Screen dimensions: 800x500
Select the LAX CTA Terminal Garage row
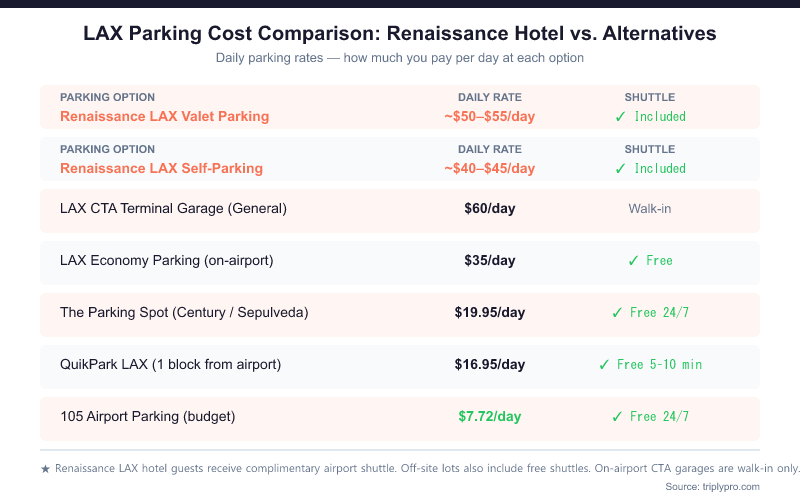[x=173, y=209]
